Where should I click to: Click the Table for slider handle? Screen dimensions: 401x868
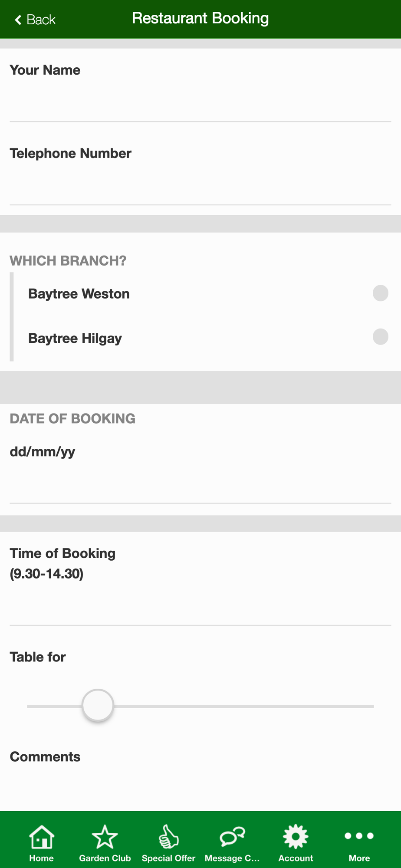coord(98,705)
